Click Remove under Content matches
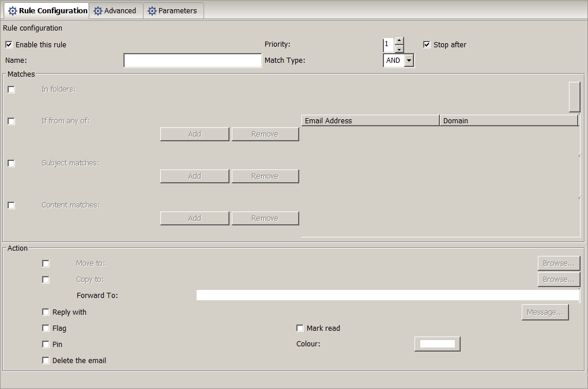 (265, 218)
